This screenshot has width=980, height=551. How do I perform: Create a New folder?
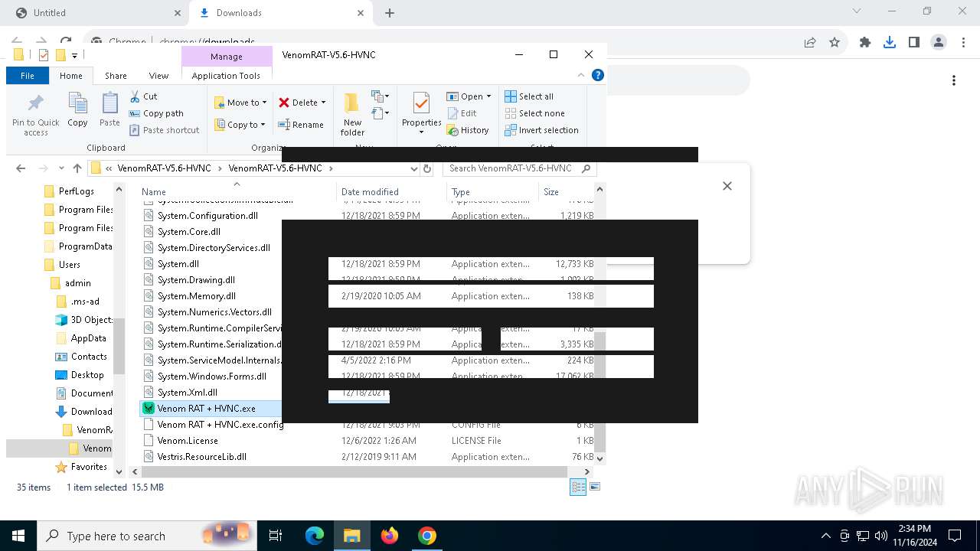point(352,115)
